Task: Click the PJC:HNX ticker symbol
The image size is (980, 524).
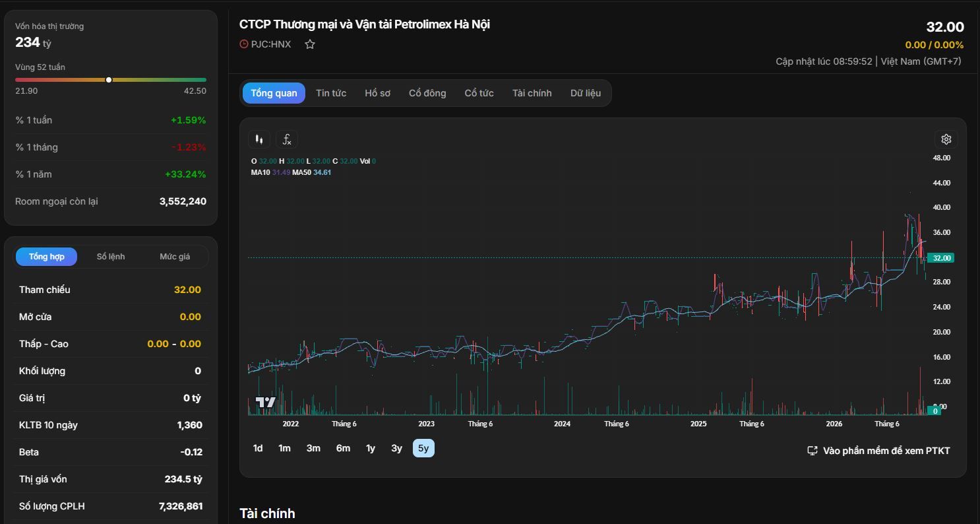Action: (x=271, y=44)
